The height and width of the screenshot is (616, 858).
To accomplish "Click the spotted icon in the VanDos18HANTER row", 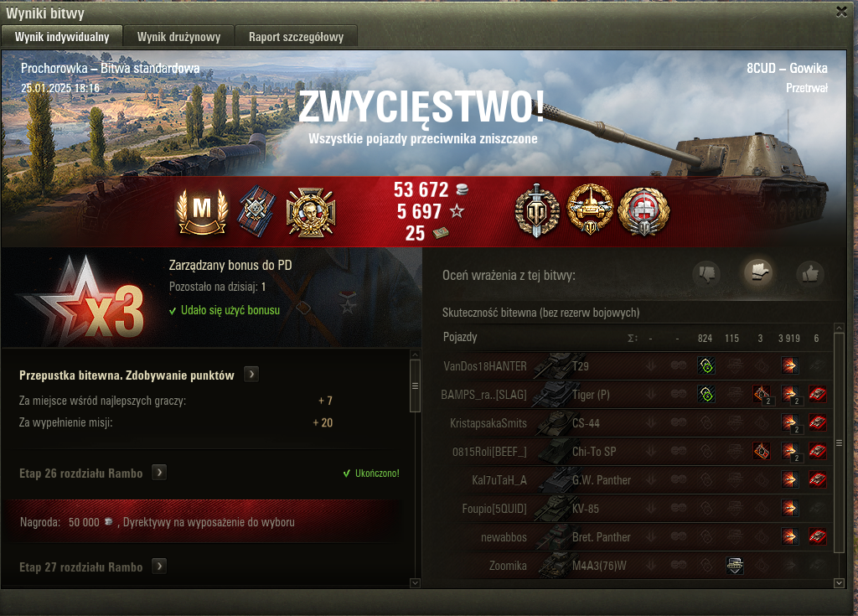I will (x=706, y=365).
